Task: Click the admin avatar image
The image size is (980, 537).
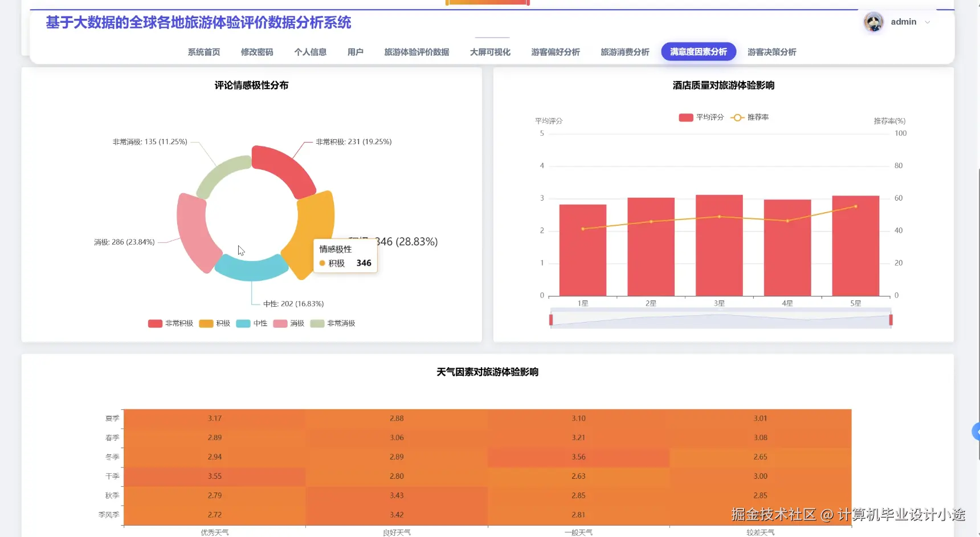Action: [x=873, y=22]
